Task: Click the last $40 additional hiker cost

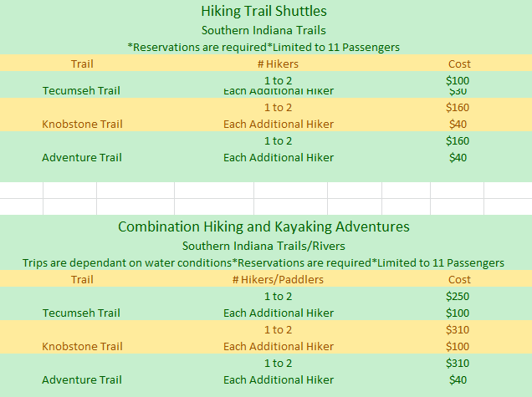Action: point(458,379)
